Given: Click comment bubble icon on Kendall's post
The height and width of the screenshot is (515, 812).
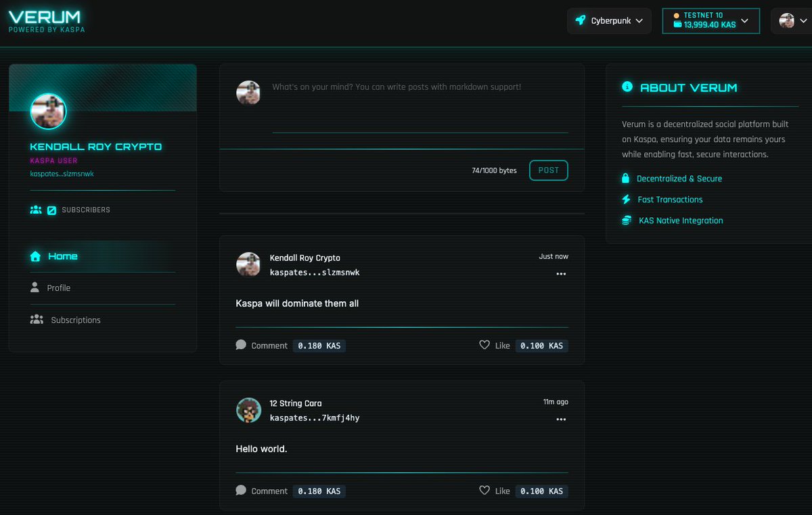Looking at the screenshot, I should coord(241,344).
